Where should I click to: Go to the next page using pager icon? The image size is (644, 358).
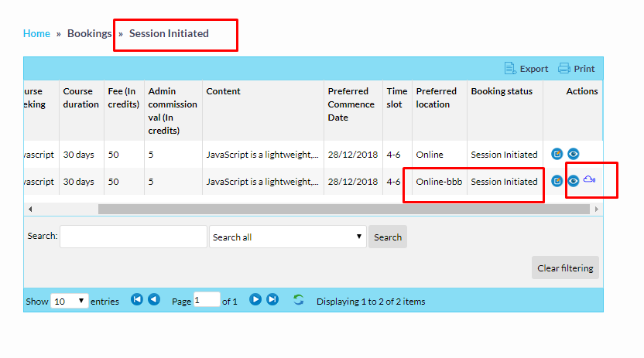click(x=255, y=300)
